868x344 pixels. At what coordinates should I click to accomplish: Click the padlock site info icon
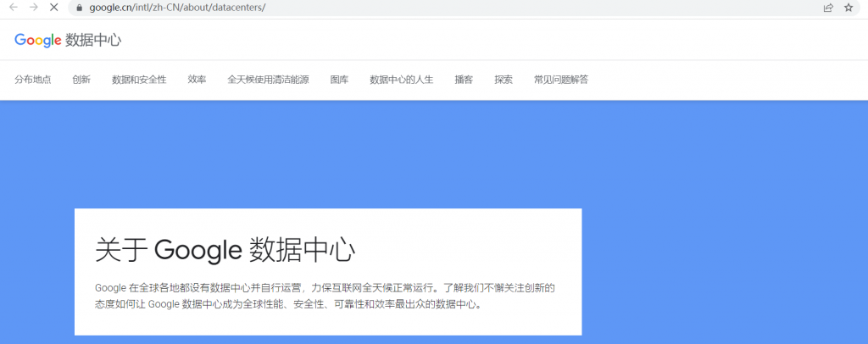pyautogui.click(x=79, y=8)
